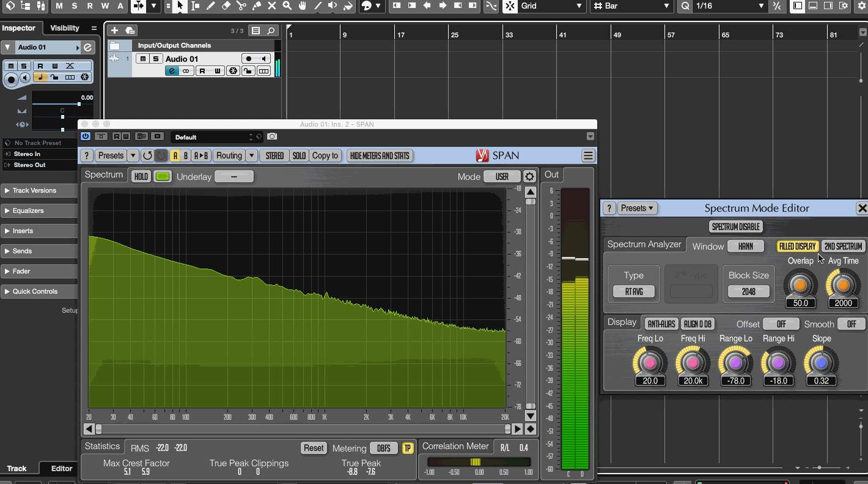Select the Play speaker tool
Image resolution: width=868 pixels, height=484 pixels.
pyautogui.click(x=333, y=6)
